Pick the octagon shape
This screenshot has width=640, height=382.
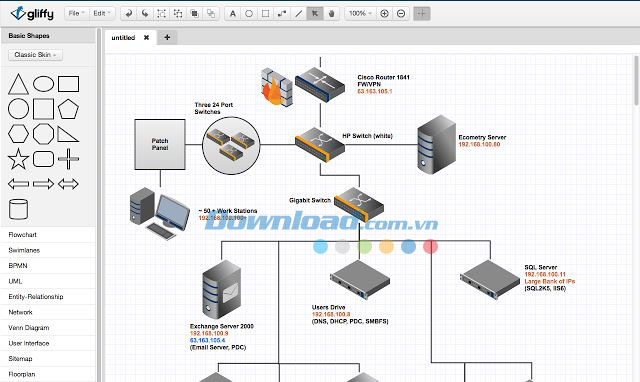43,134
